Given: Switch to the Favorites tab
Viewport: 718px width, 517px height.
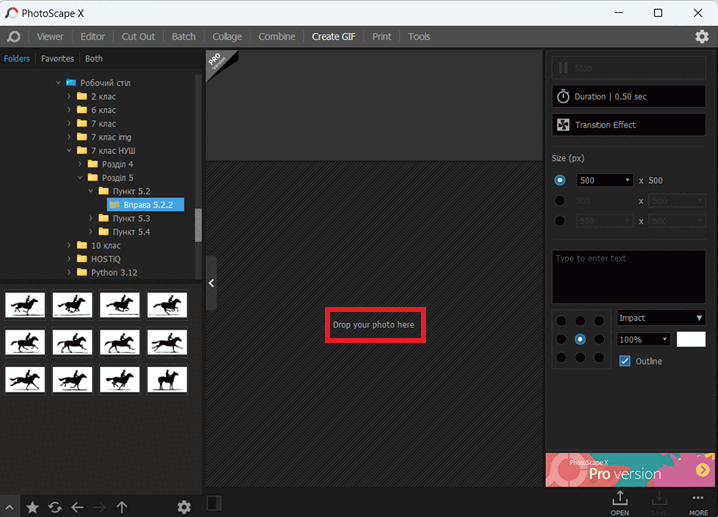Looking at the screenshot, I should click(x=57, y=59).
